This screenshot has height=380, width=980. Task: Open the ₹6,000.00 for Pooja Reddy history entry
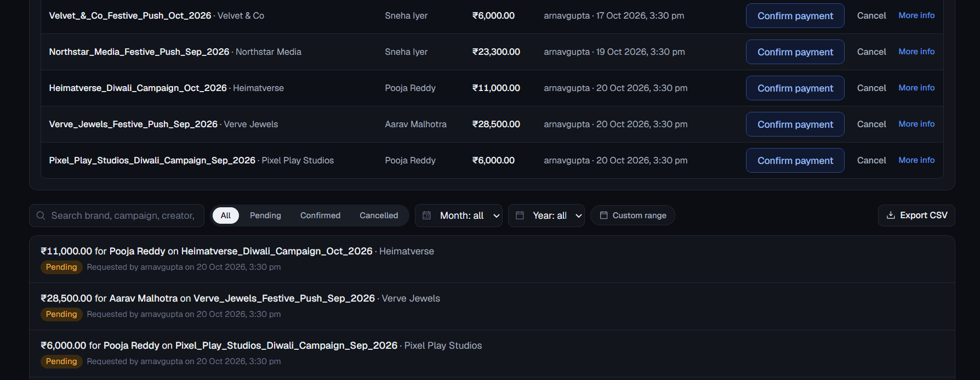[x=492, y=354]
